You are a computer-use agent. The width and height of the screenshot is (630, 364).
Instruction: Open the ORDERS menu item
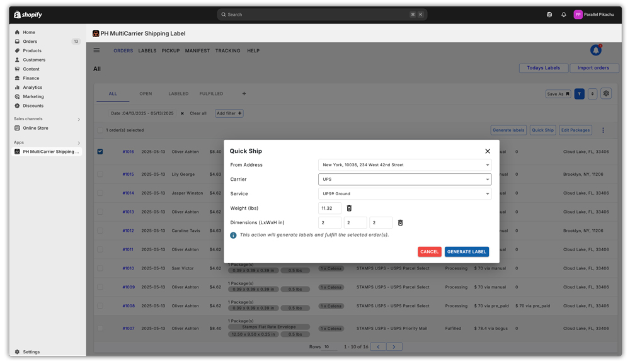tap(123, 50)
